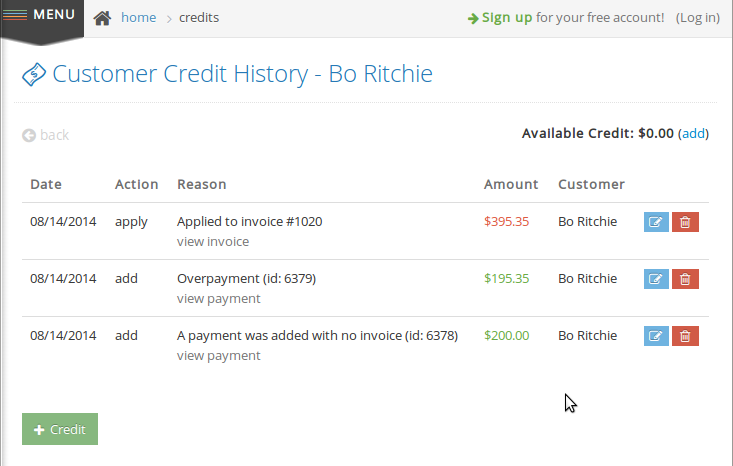Image resolution: width=733 pixels, height=466 pixels.
Task: Select the credits breadcrumb item
Action: tap(199, 18)
